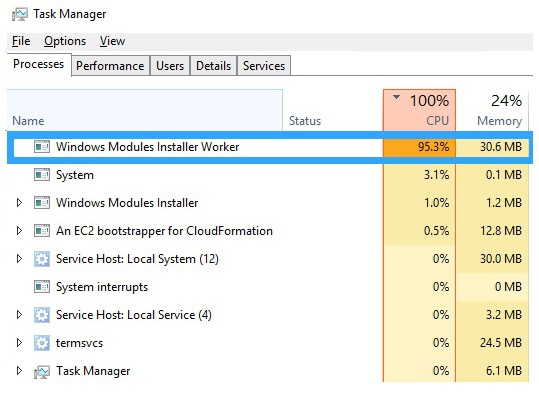Open the File menu
This screenshot has width=539, height=394.
pyautogui.click(x=21, y=41)
